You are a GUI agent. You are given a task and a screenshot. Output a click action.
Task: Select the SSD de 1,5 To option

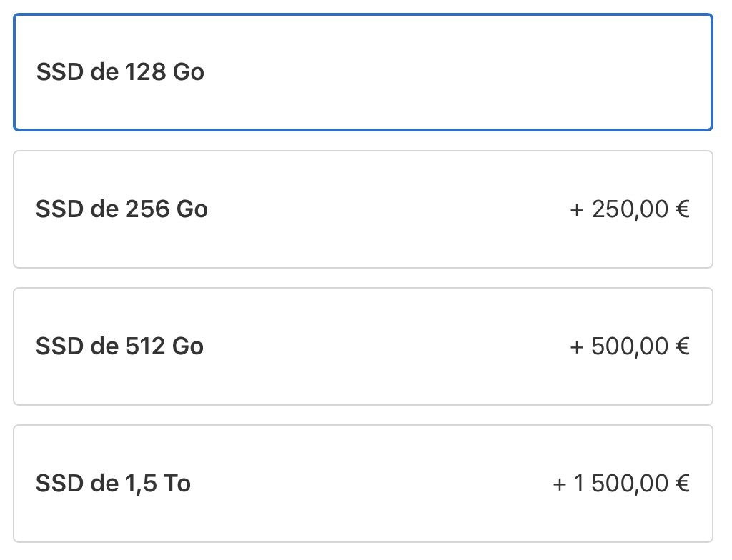362,484
